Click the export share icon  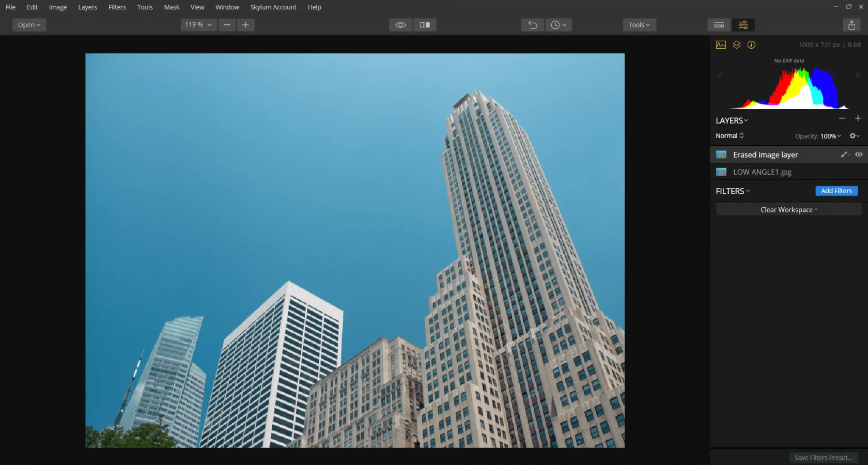(851, 25)
